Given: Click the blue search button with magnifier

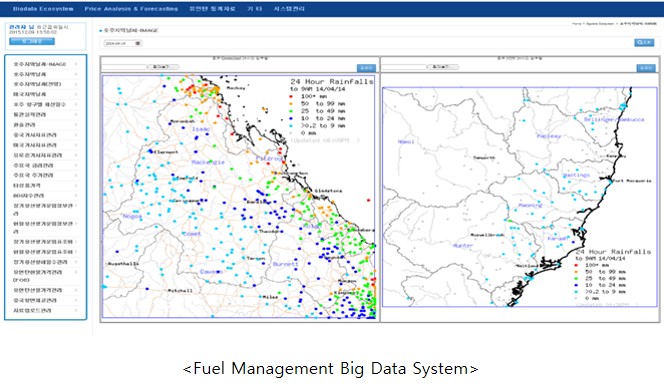Looking at the screenshot, I should tap(644, 42).
